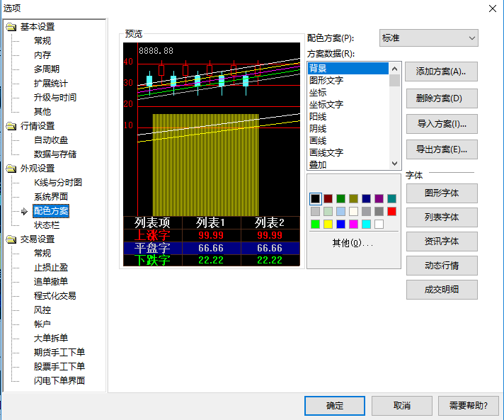
Task: Pick the dark green color swatch
Action: tap(340, 199)
